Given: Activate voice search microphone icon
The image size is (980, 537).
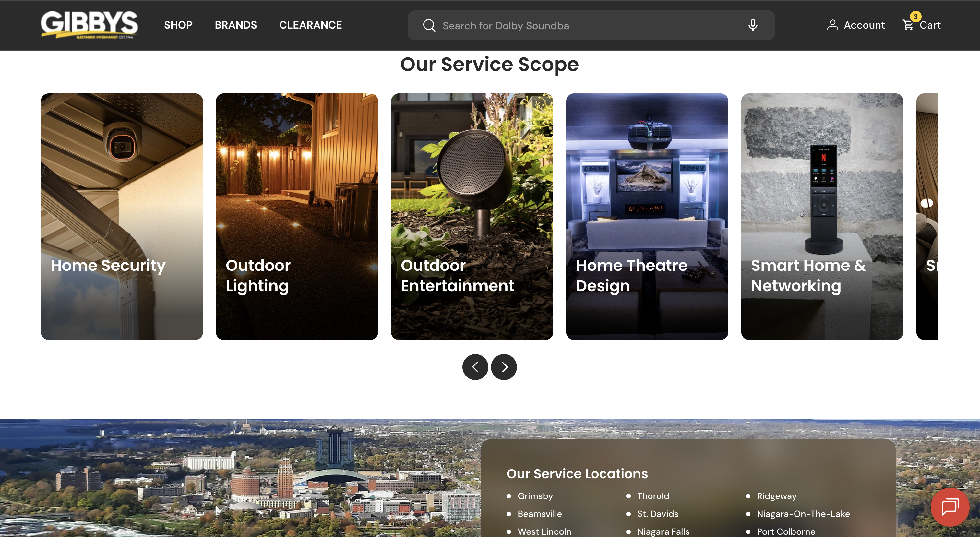Looking at the screenshot, I should [752, 25].
